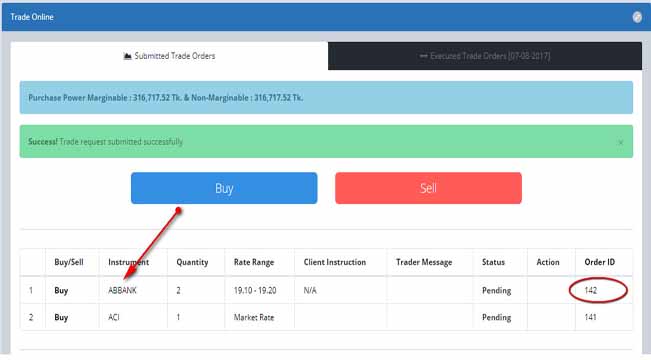Viewport: 651px width, 360px height.
Task: Open the Executed Trade Orders tab
Action: point(485,56)
